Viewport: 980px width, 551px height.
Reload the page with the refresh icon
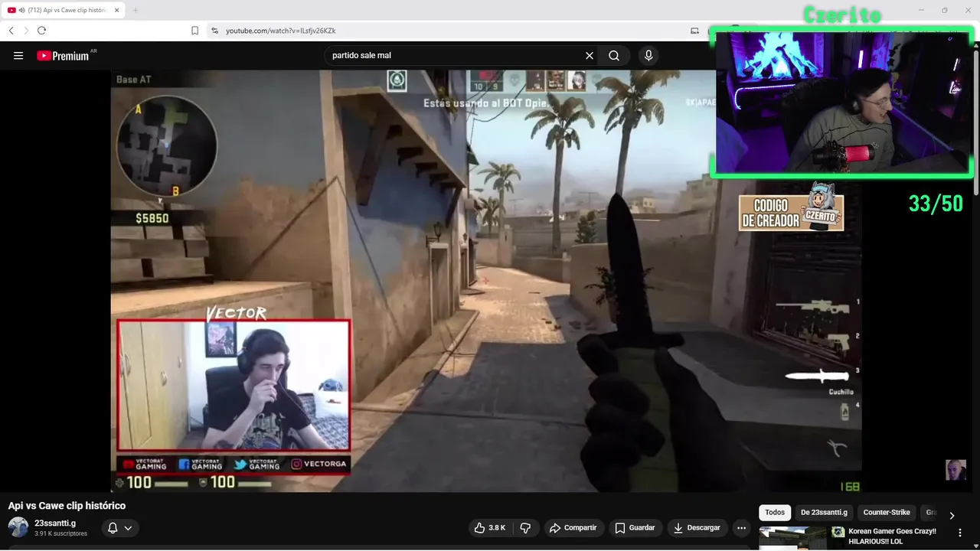click(41, 31)
